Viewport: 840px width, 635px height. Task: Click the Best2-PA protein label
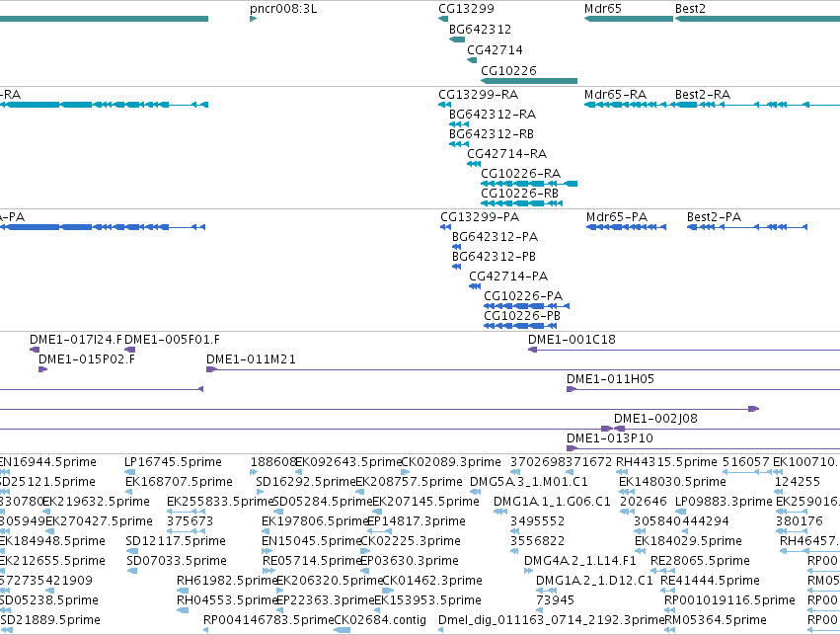click(714, 216)
